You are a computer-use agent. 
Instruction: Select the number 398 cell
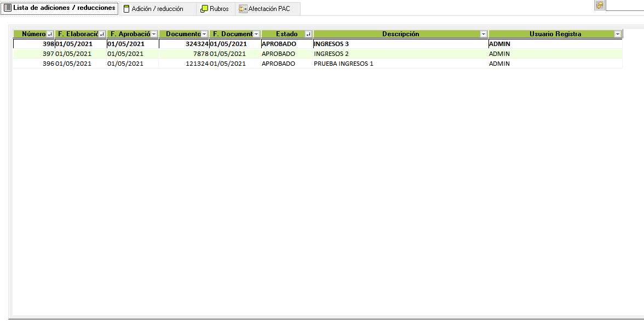(x=34, y=44)
